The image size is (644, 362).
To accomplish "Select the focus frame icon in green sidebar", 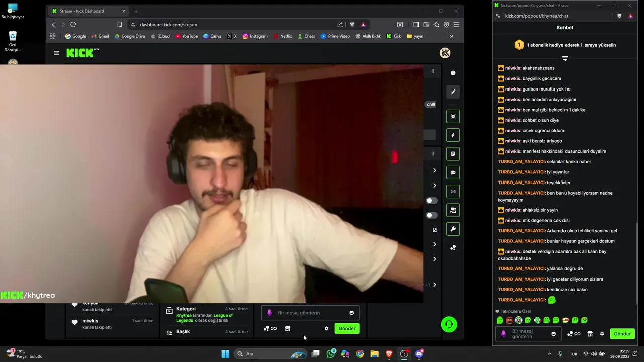I will click(x=453, y=117).
